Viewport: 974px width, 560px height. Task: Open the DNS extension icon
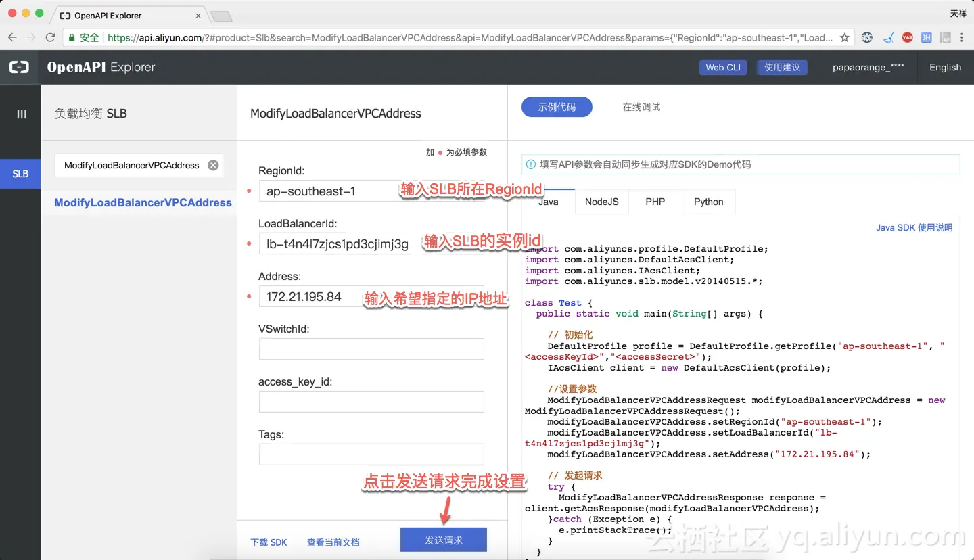867,38
